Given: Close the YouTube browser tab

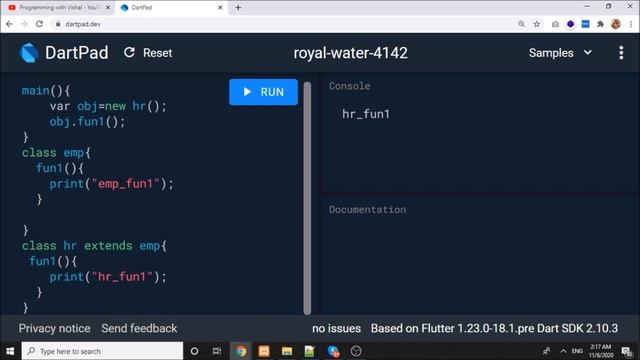Looking at the screenshot, I should click(108, 7).
